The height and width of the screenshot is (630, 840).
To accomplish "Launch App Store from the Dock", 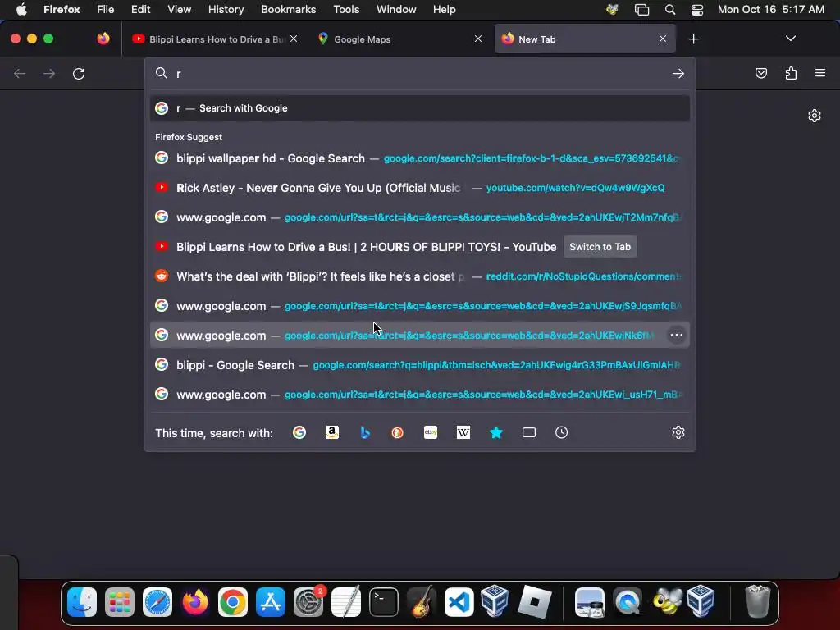I will 271,602.
